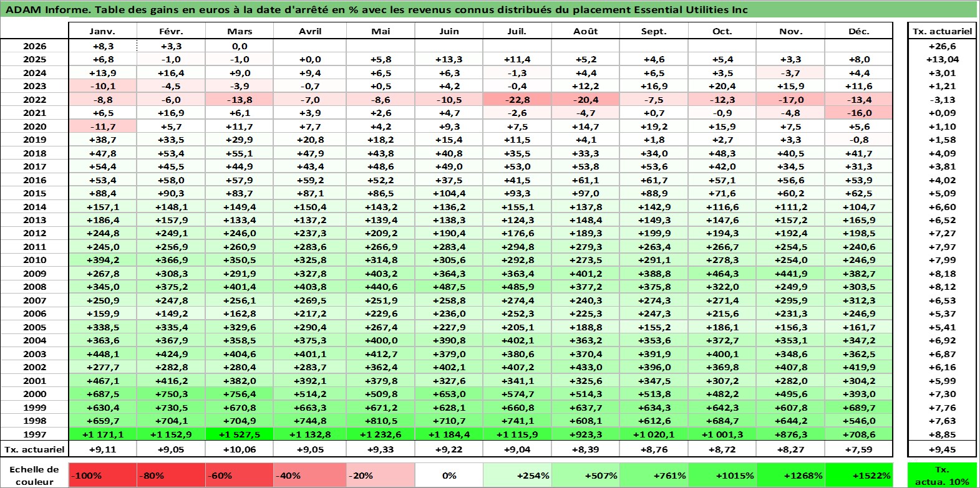Select the 2022 year row label
Viewport: 980px width, 488px height.
point(34,100)
